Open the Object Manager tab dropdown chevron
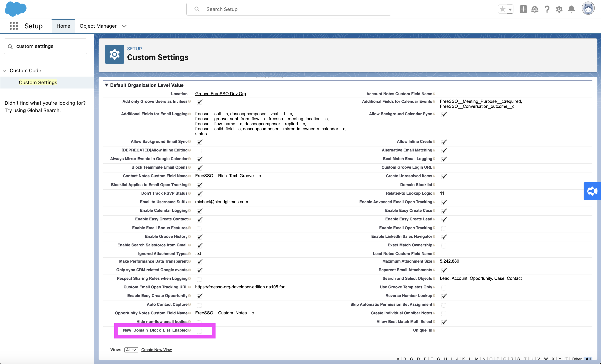This screenshot has height=364, width=601. (x=124, y=26)
